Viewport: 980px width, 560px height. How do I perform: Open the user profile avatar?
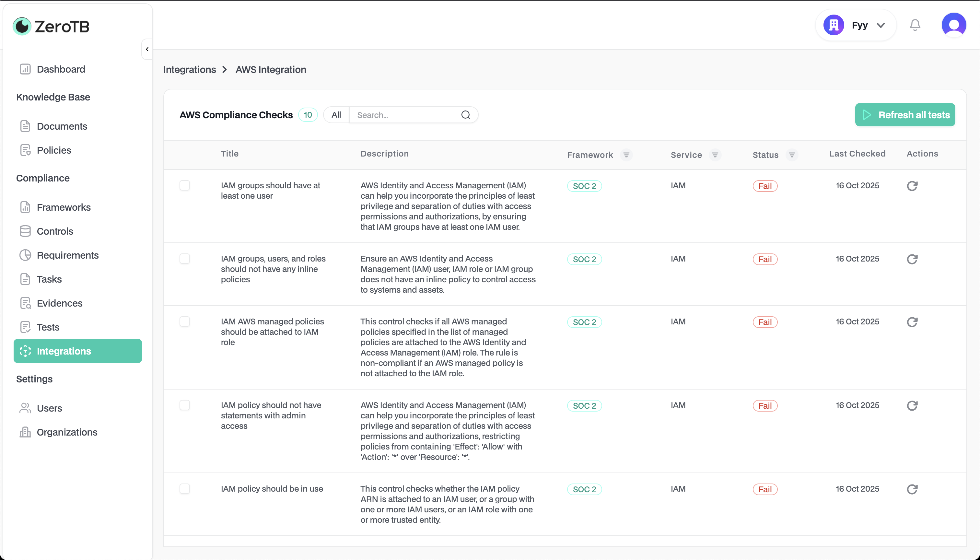pos(953,25)
